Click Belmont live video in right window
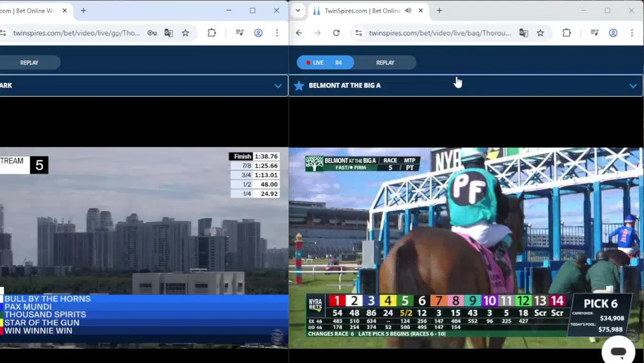Image resolution: width=644 pixels, height=363 pixels. pyautogui.click(x=467, y=248)
